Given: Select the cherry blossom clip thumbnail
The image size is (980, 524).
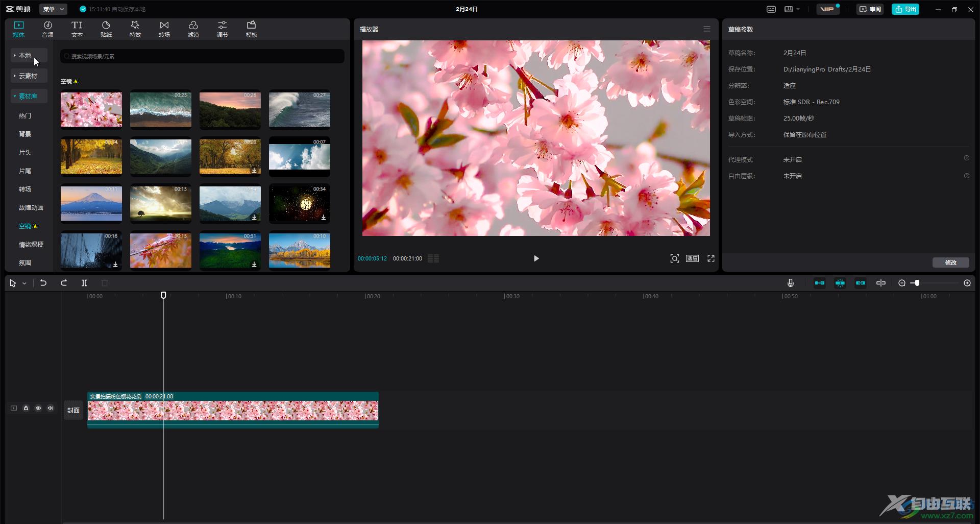Looking at the screenshot, I should pos(91,109).
